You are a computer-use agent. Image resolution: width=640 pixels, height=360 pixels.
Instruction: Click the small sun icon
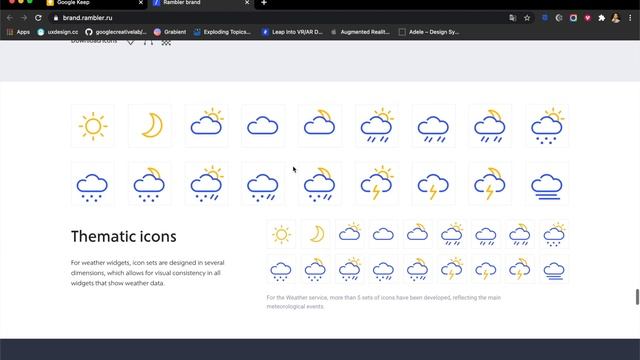[281, 234]
